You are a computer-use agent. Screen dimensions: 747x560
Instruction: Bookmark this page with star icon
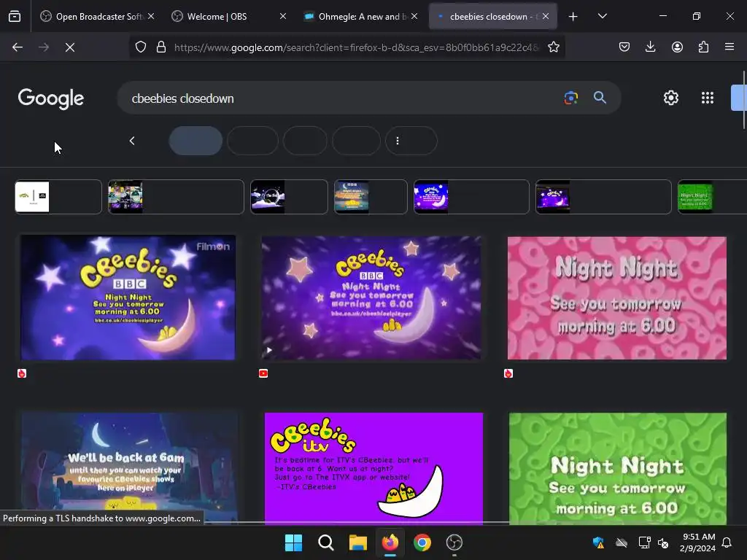tap(553, 47)
